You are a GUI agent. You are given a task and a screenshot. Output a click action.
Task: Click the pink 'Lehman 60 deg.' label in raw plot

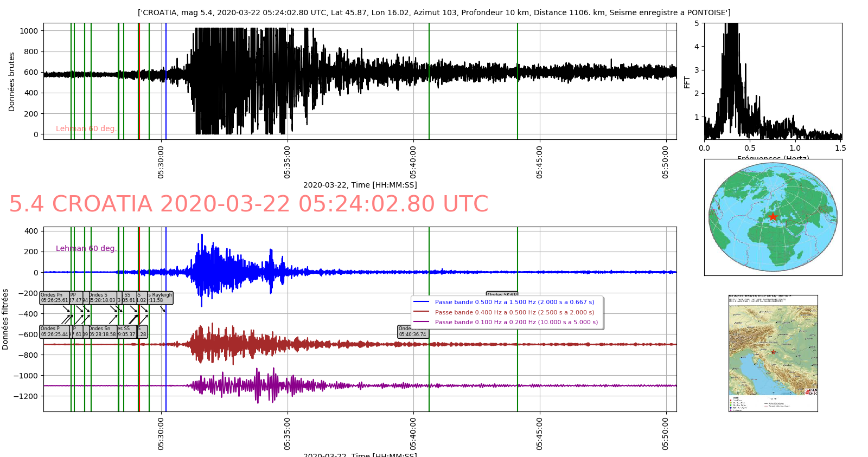coord(86,128)
